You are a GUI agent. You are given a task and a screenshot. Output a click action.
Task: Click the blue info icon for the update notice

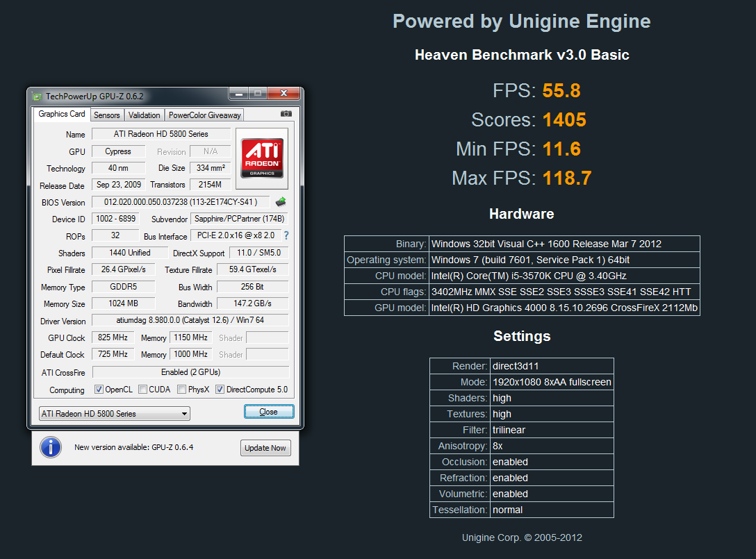(x=51, y=447)
